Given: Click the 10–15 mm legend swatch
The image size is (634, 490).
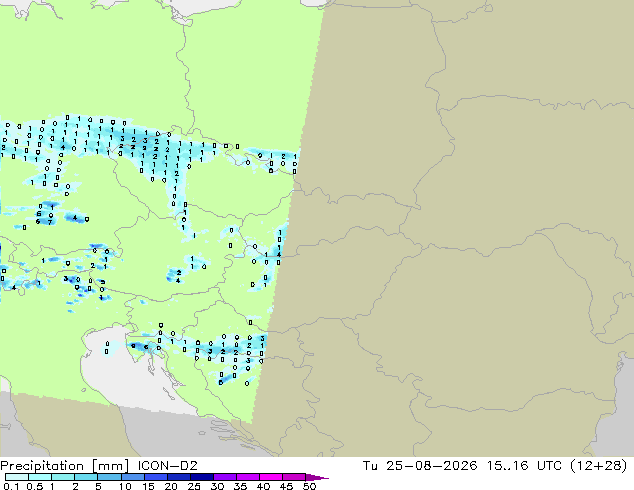Looking at the screenshot, I should pyautogui.click(x=132, y=477).
